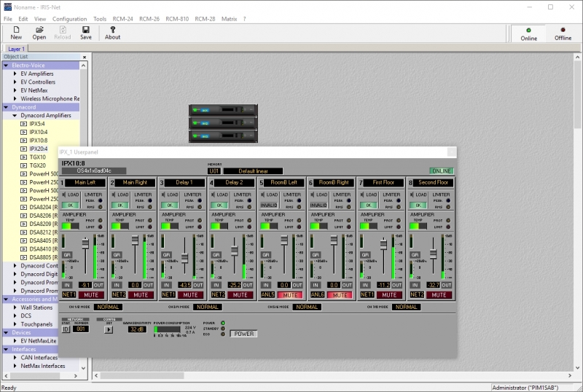
Task: Toggle the POWER button
Action: point(244,334)
